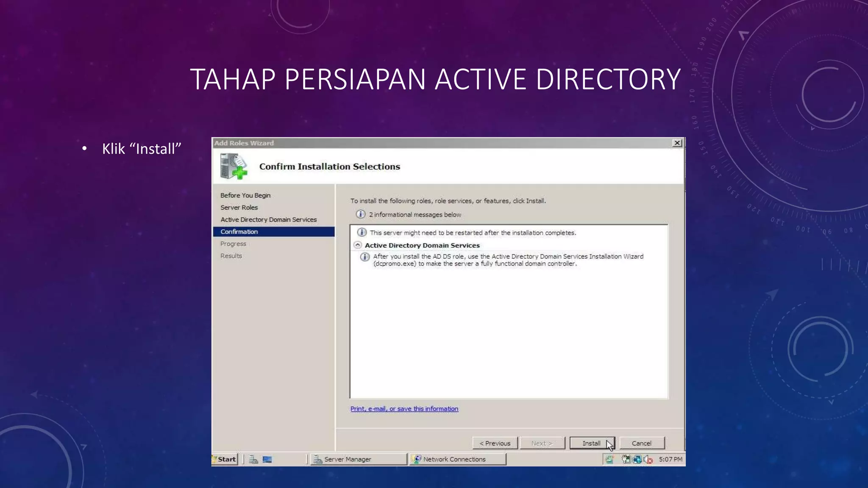Click the Start button on the taskbar
This screenshot has height=488, width=868.
point(225,459)
